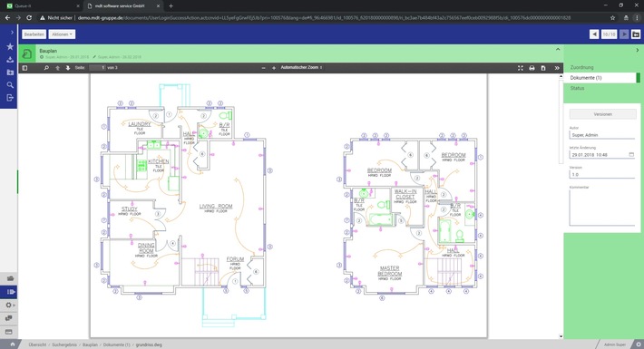Expand the left navigation sidebar chevron
Screen dimensions: 644x349
(12, 32)
